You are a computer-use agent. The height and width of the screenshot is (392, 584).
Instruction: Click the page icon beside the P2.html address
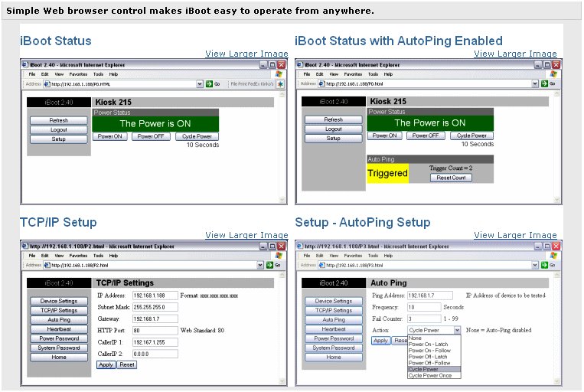pyautogui.click(x=47, y=266)
